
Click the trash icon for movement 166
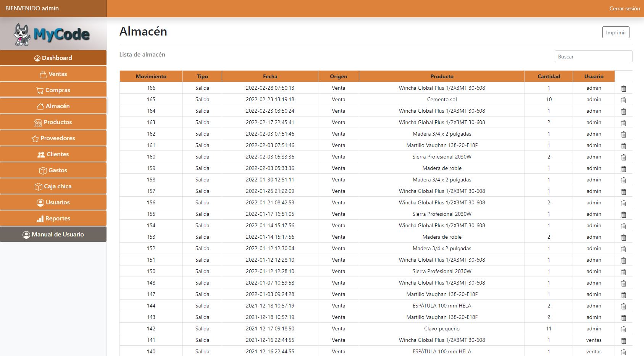(x=623, y=89)
